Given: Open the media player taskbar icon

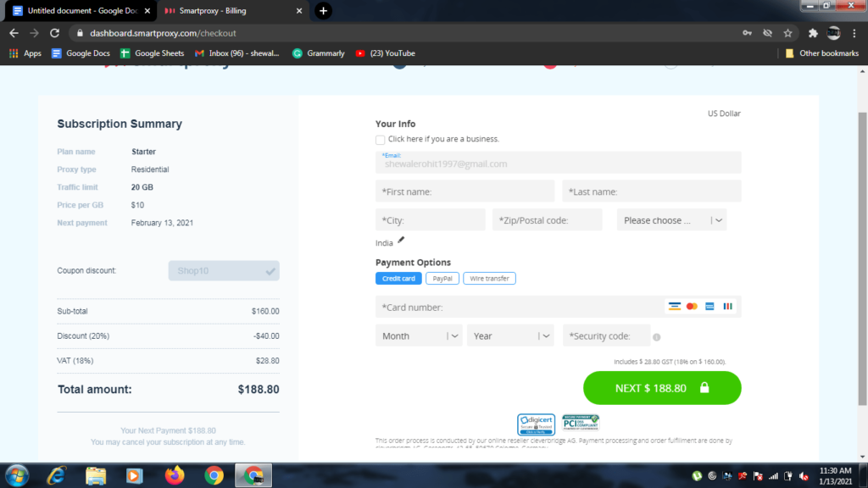Looking at the screenshot, I should [135, 476].
